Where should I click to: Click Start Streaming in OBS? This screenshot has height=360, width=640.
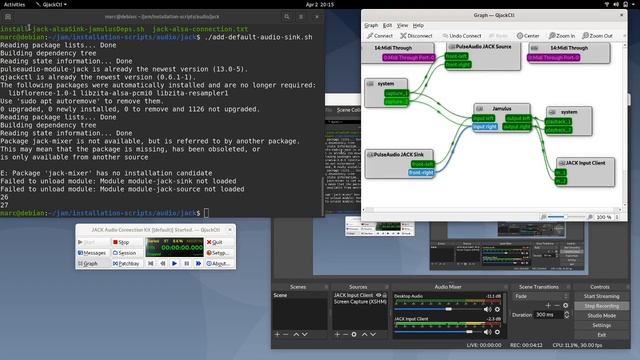click(601, 296)
